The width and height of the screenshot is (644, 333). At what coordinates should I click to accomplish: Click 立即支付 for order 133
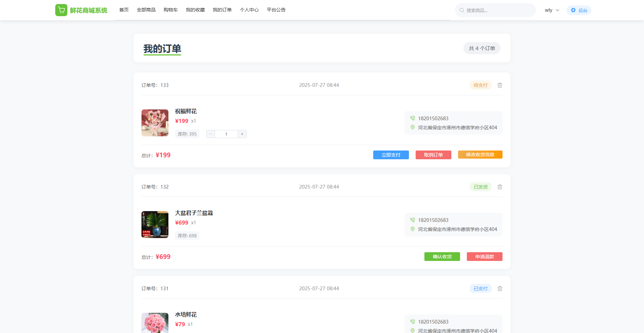pyautogui.click(x=391, y=155)
